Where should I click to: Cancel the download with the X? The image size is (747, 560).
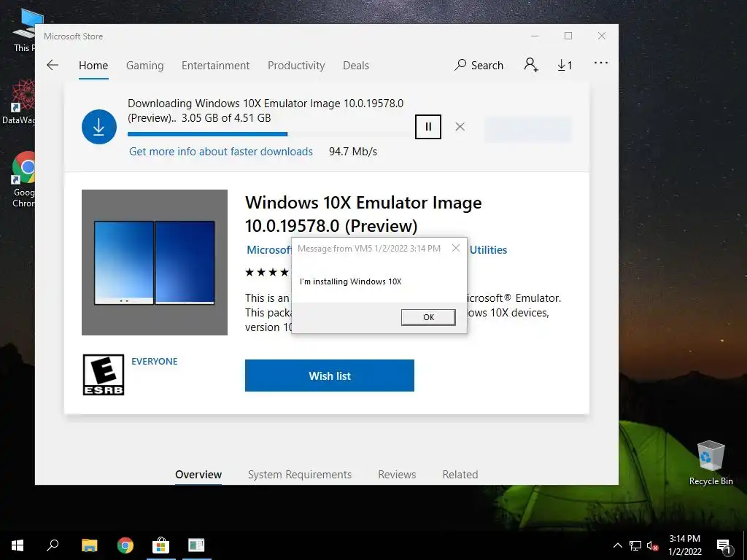460,127
